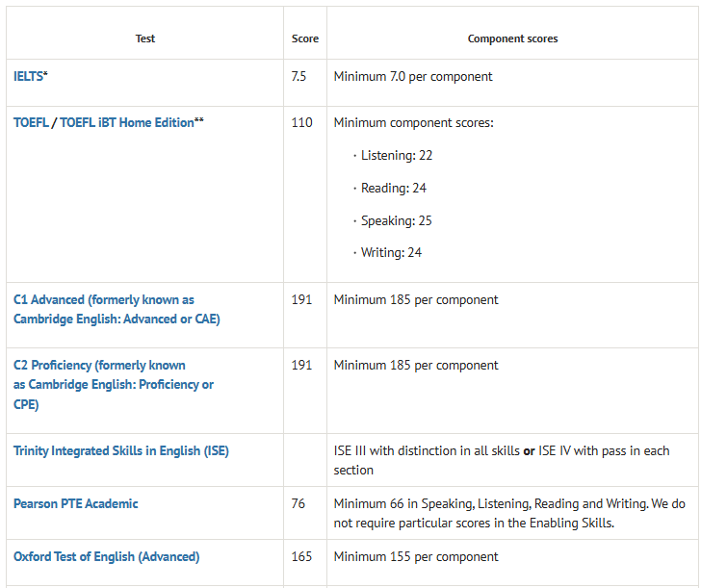Image resolution: width=701 pixels, height=588 pixels.
Task: Click the Listening: 22 bullet item
Action: pyautogui.click(x=396, y=155)
